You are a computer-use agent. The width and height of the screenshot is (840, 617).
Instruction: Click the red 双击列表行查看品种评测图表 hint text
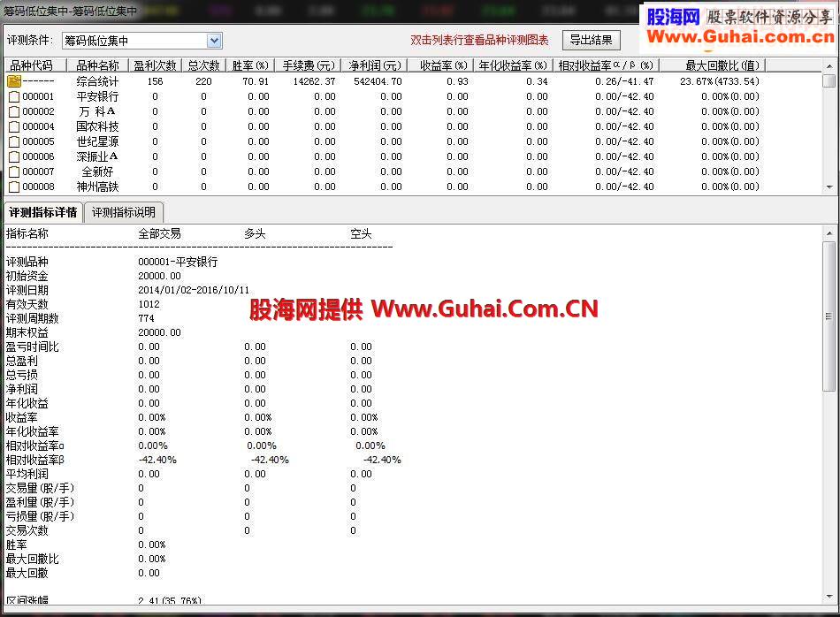pyautogui.click(x=479, y=40)
